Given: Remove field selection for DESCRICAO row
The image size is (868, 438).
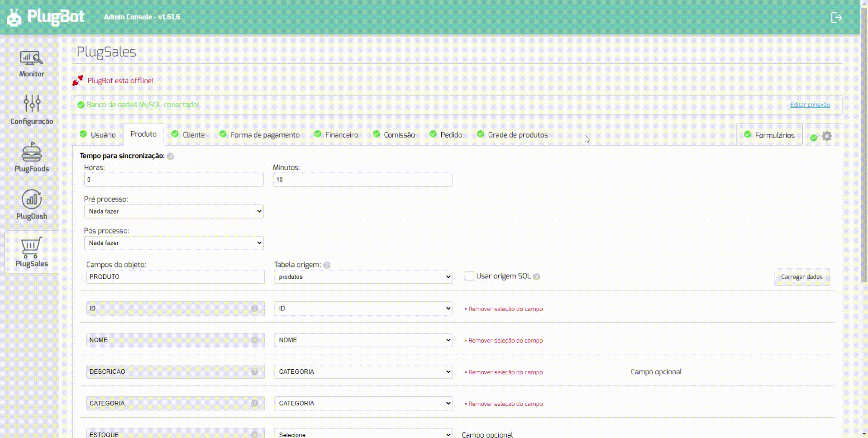Looking at the screenshot, I should pyautogui.click(x=504, y=372).
